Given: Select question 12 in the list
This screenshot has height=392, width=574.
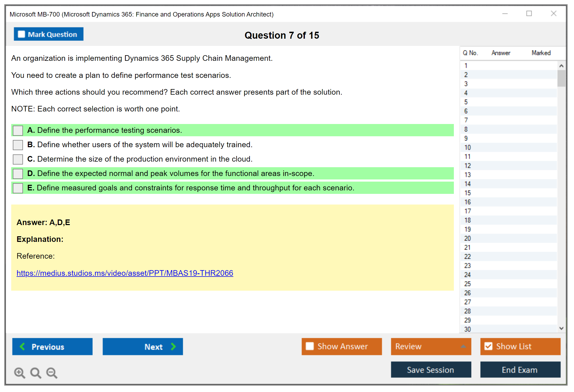Looking at the screenshot, I should click(x=467, y=166).
